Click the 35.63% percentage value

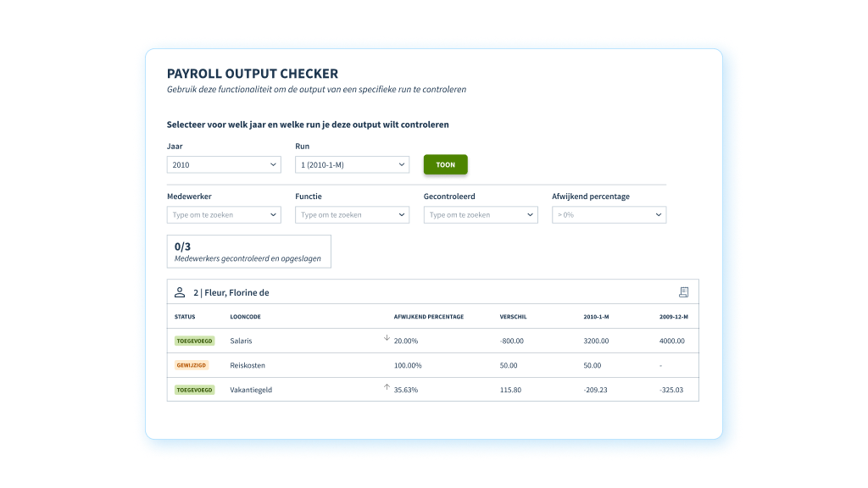406,390
